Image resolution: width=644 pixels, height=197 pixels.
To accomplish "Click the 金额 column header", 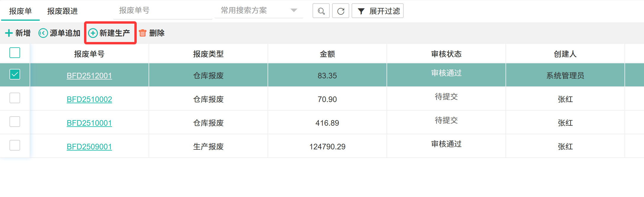I will pyautogui.click(x=327, y=54).
